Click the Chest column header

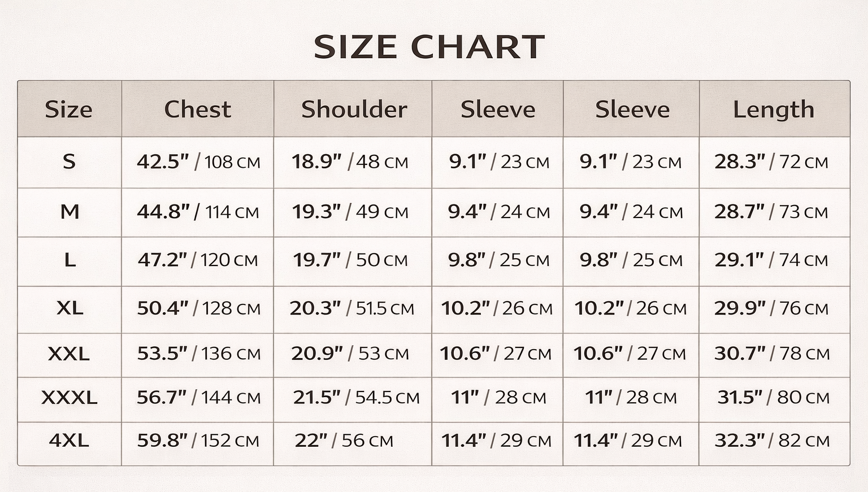coord(198,109)
